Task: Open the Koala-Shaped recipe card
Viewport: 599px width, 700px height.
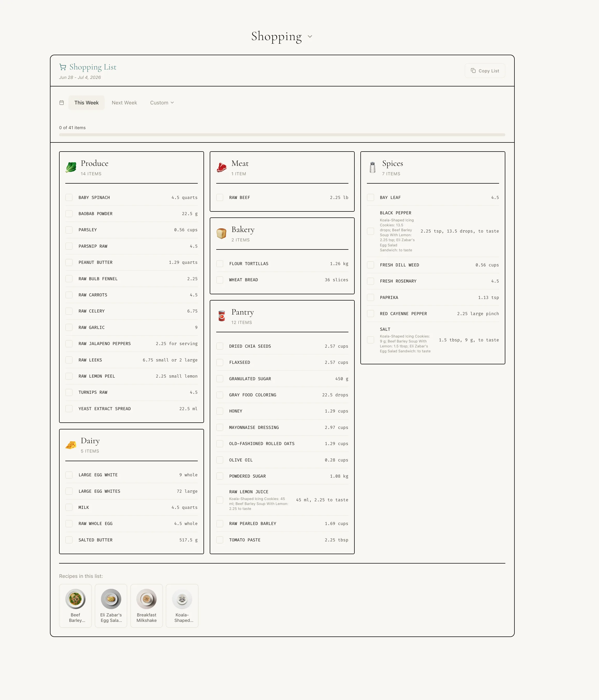Action: point(182,606)
